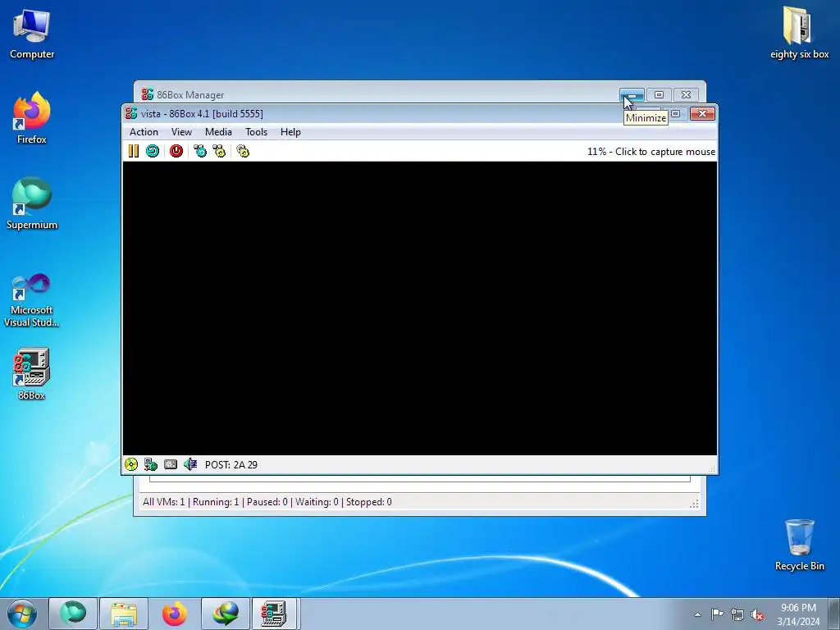Select the Firefox desktop shortcut
Screen dimensions: 840x630
coord(32,118)
